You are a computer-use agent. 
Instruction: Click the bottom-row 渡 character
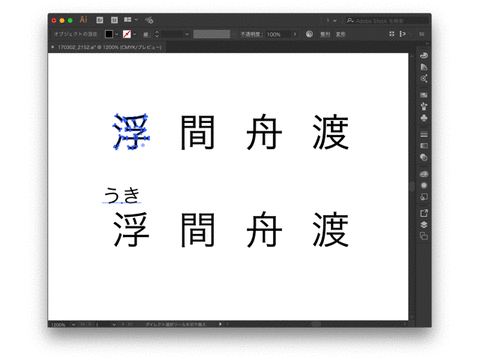click(x=330, y=229)
